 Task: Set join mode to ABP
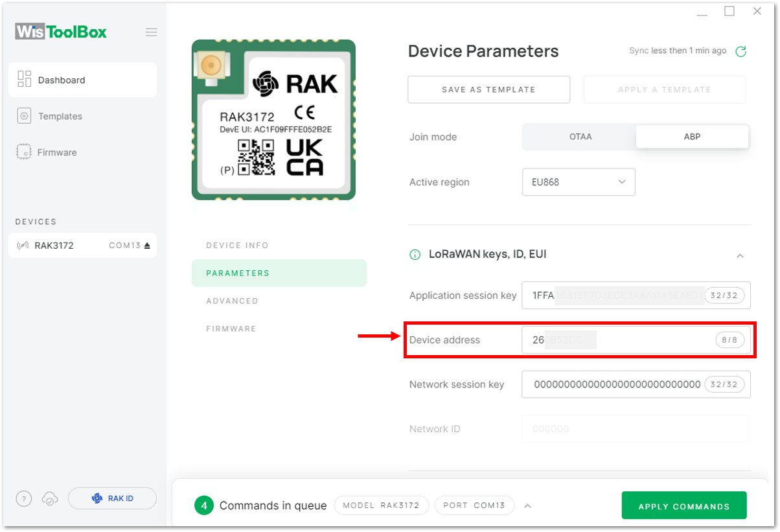692,137
